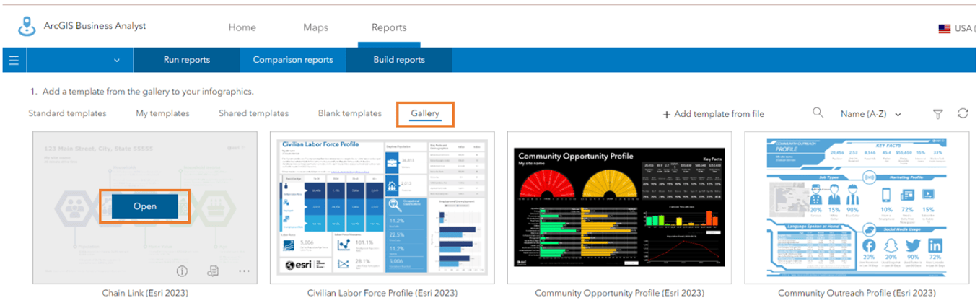Click the ArcGIS Business Analyst logo icon
The width and height of the screenshot is (980, 303).
click(27, 26)
